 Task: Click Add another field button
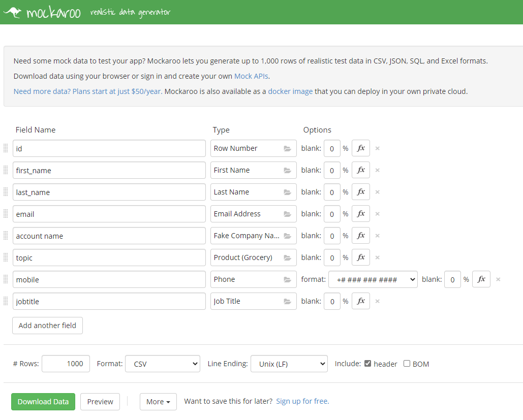click(x=47, y=326)
